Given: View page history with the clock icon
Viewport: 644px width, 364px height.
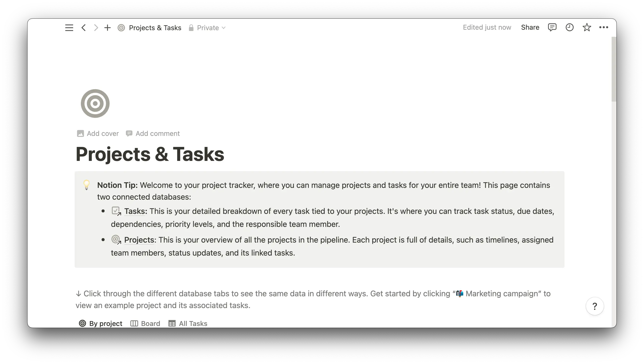Looking at the screenshot, I should (569, 27).
